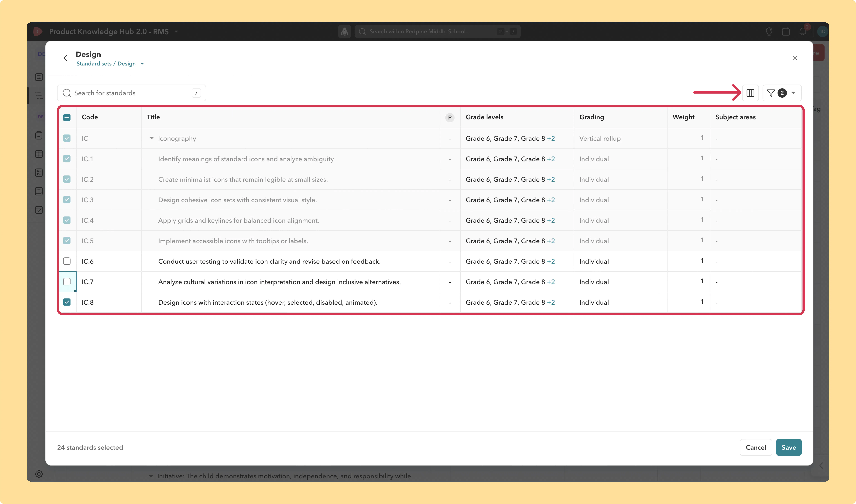Click the sidebar table grid icon
This screenshot has height=504, width=856.
tap(39, 154)
